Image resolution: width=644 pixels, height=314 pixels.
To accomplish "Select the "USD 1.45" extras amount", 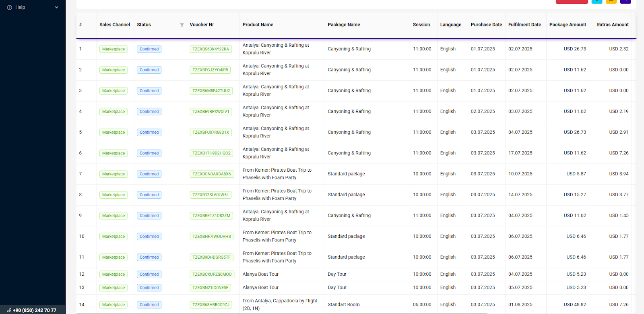I will (619, 216).
